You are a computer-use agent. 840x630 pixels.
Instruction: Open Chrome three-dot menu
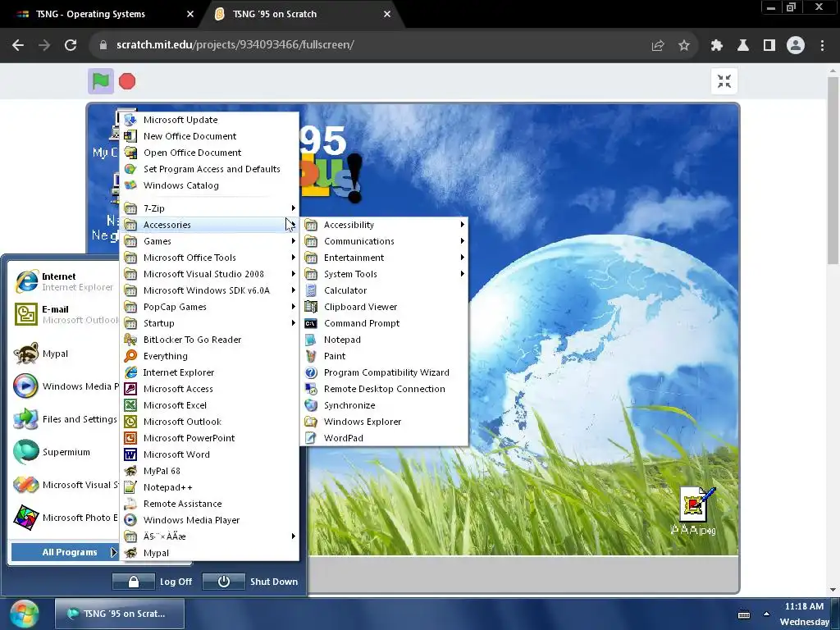pos(822,45)
